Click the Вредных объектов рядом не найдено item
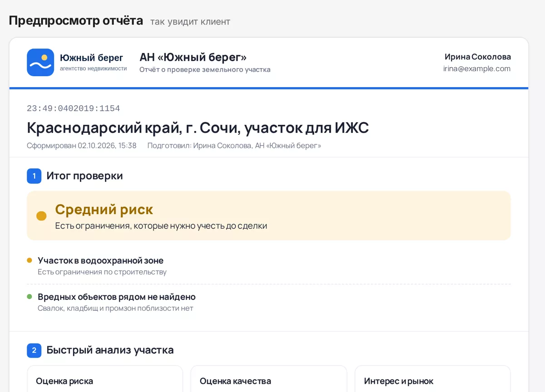 coord(117,297)
